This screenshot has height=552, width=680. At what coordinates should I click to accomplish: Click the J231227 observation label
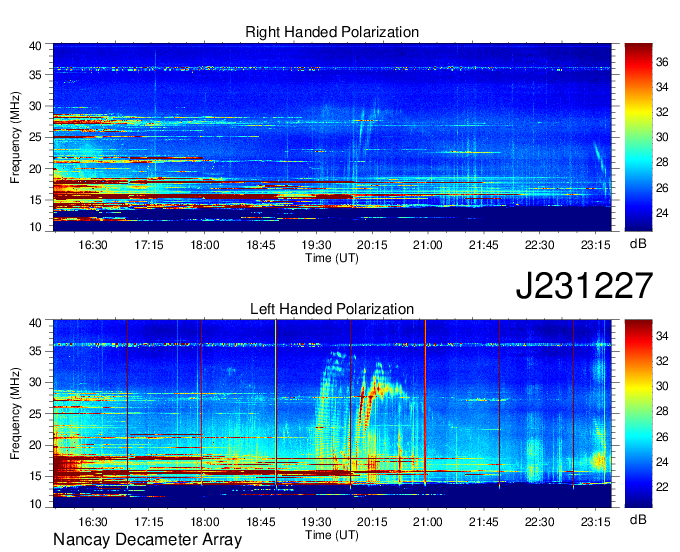[x=584, y=286]
